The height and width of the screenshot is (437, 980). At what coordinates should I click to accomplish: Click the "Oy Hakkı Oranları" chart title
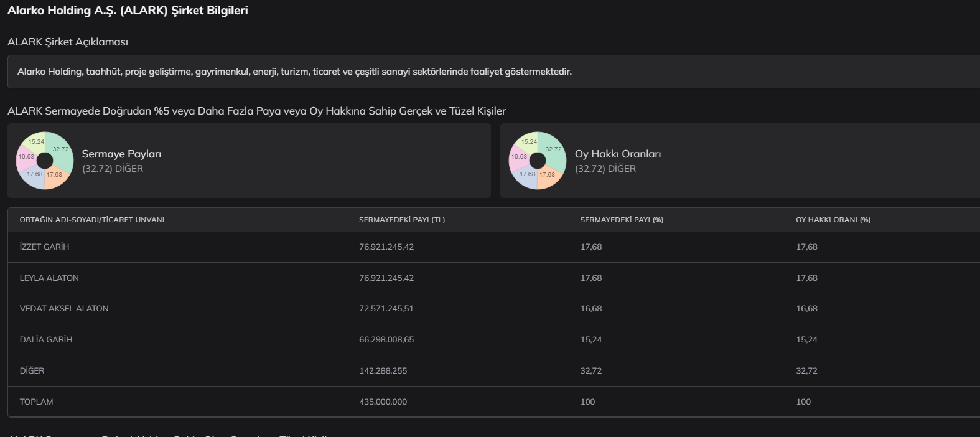click(618, 154)
